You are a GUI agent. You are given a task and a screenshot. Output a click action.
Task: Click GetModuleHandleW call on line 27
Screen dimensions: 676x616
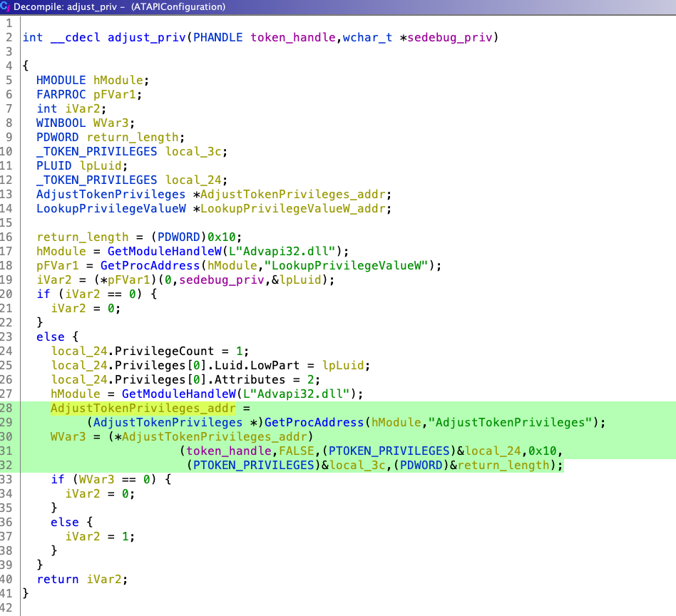(x=178, y=394)
